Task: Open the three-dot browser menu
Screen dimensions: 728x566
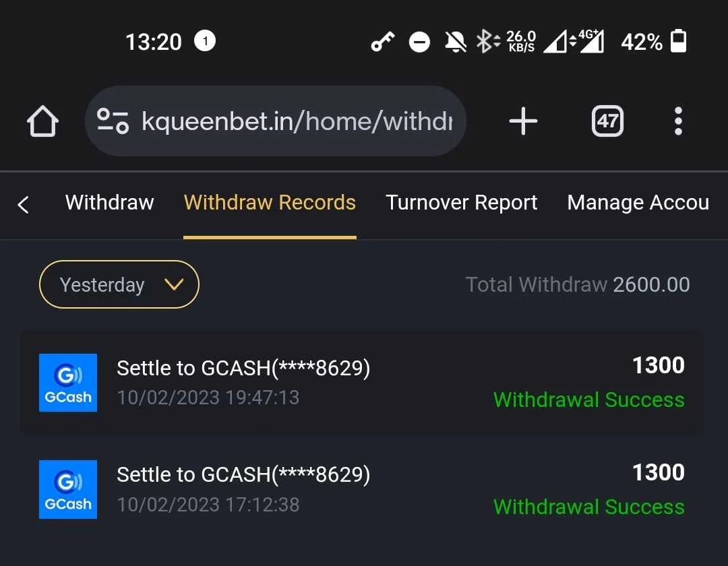Action: [678, 121]
